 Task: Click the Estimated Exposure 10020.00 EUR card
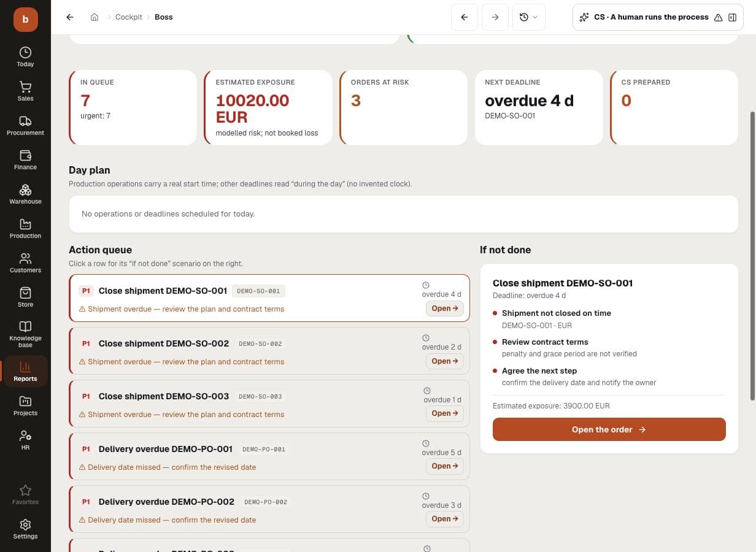pos(268,107)
